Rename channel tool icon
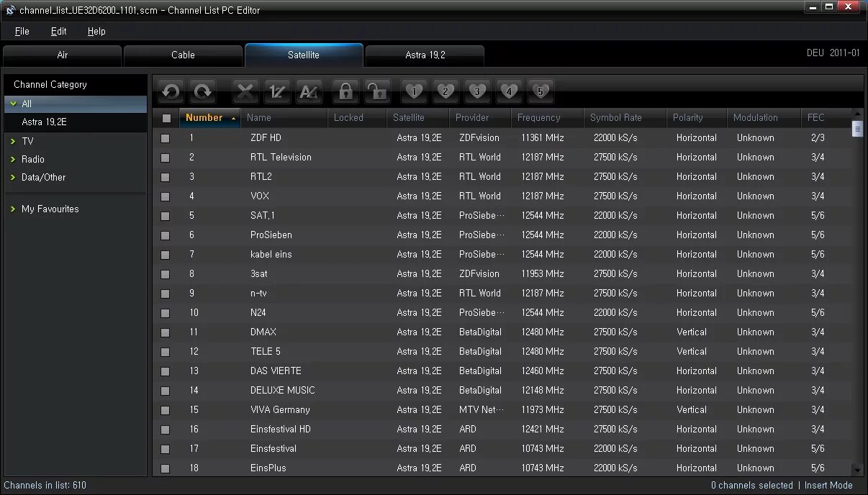868x495 pixels. click(x=309, y=91)
